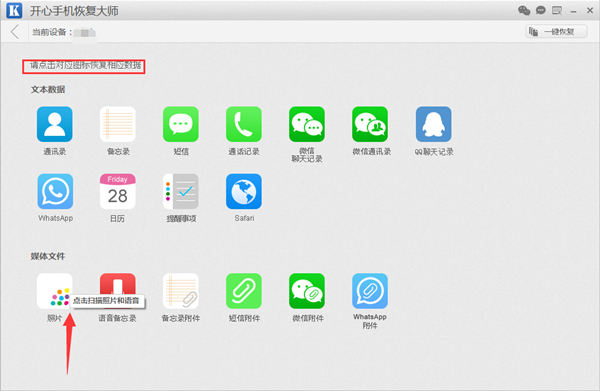Choose the 微信附件 WeChat attachments icon
Image resolution: width=600 pixels, height=391 pixels.
307,291
